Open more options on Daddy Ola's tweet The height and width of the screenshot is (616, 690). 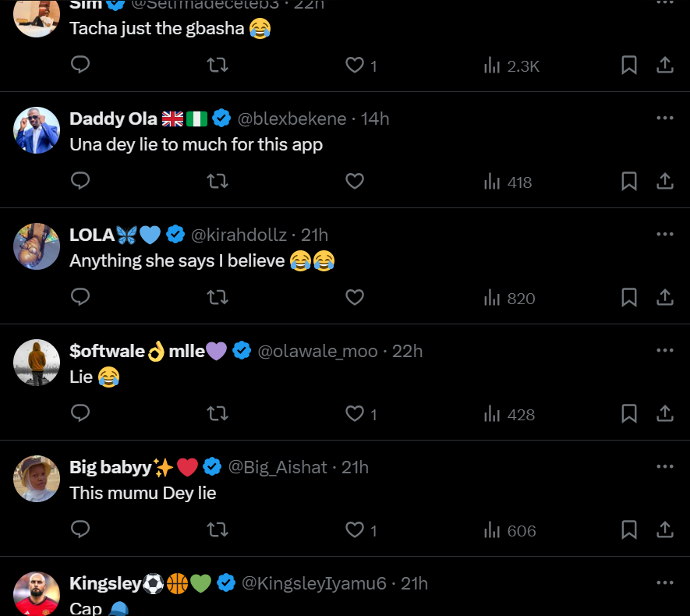pyautogui.click(x=665, y=117)
